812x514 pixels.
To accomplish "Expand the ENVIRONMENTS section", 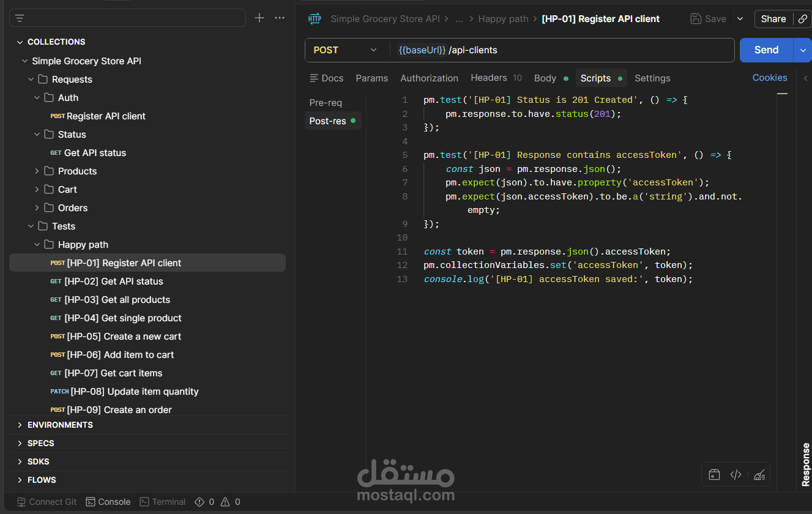I will point(20,425).
